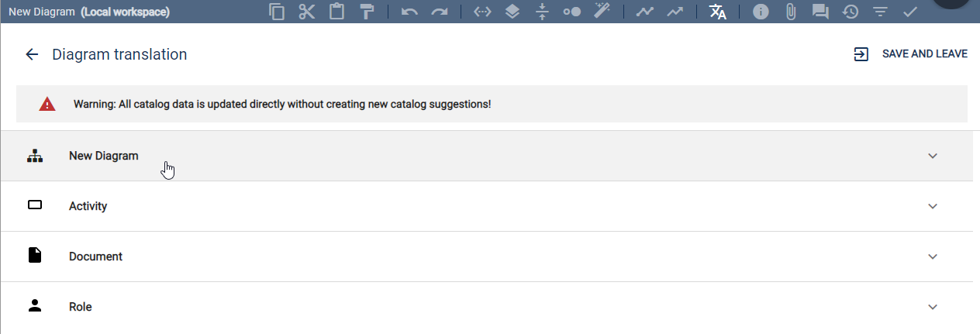The height and width of the screenshot is (334, 980).
Task: Click the copy icon in toolbar
Action: [x=277, y=12]
